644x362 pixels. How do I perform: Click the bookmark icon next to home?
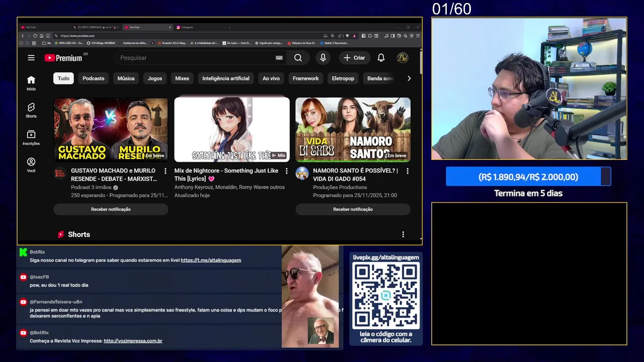pyautogui.click(x=48, y=36)
